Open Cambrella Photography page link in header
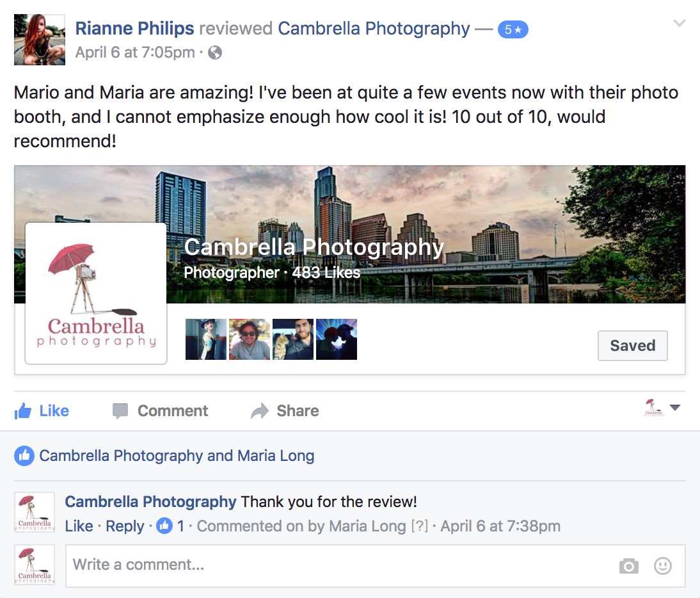 tap(374, 29)
